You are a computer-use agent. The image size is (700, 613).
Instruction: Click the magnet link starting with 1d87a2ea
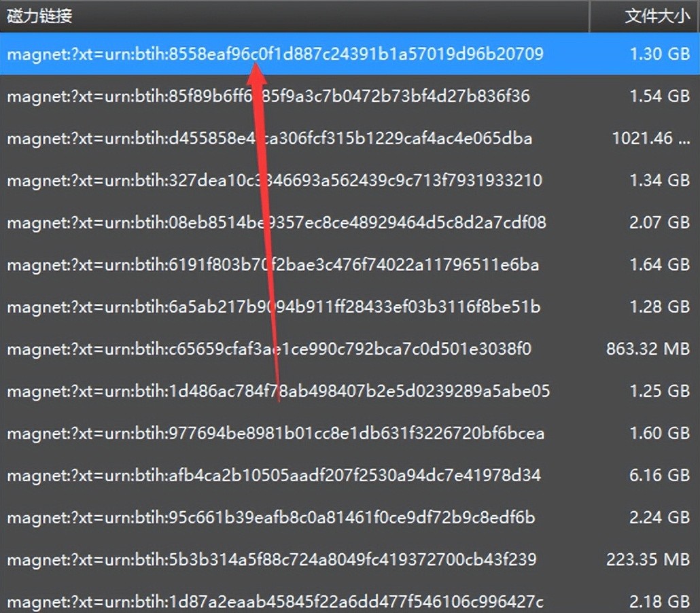click(275, 602)
